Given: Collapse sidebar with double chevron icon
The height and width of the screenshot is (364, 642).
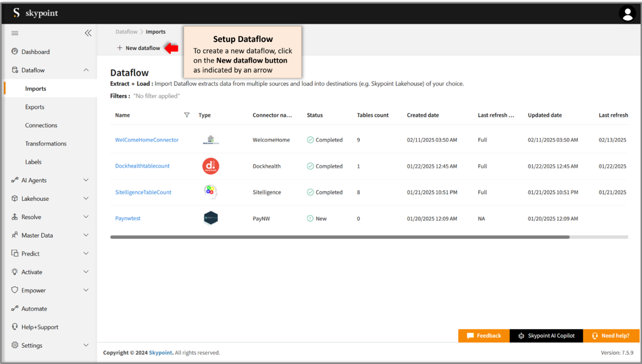Looking at the screenshot, I should coord(88,33).
